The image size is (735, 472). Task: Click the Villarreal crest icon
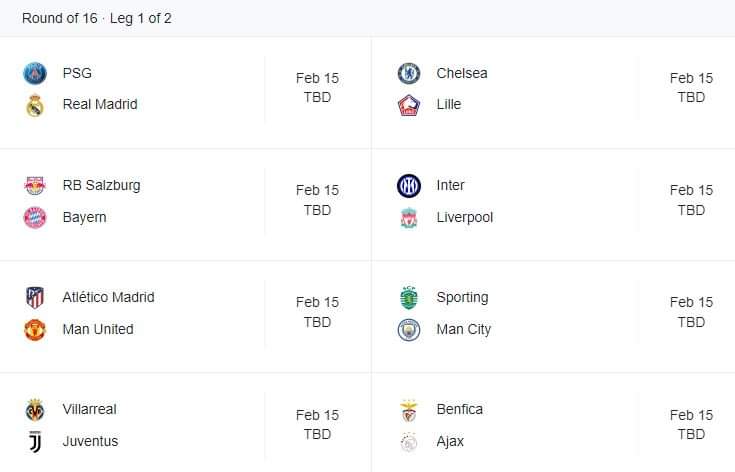(x=35, y=409)
